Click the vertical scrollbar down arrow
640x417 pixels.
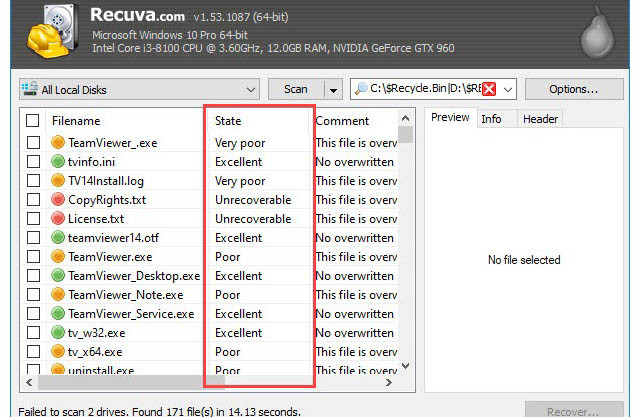pos(405,366)
